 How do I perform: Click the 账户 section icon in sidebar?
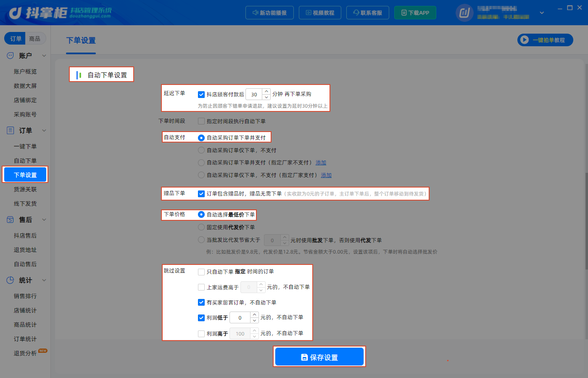[11, 56]
